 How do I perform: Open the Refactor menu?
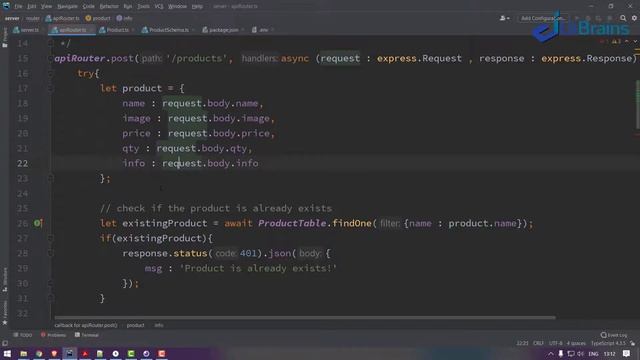(109, 6)
